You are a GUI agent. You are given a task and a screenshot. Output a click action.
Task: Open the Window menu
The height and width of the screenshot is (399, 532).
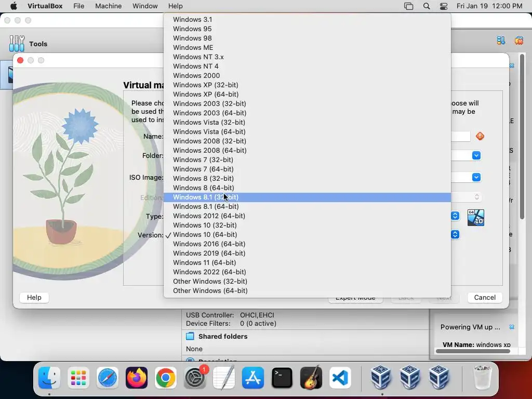145,6
